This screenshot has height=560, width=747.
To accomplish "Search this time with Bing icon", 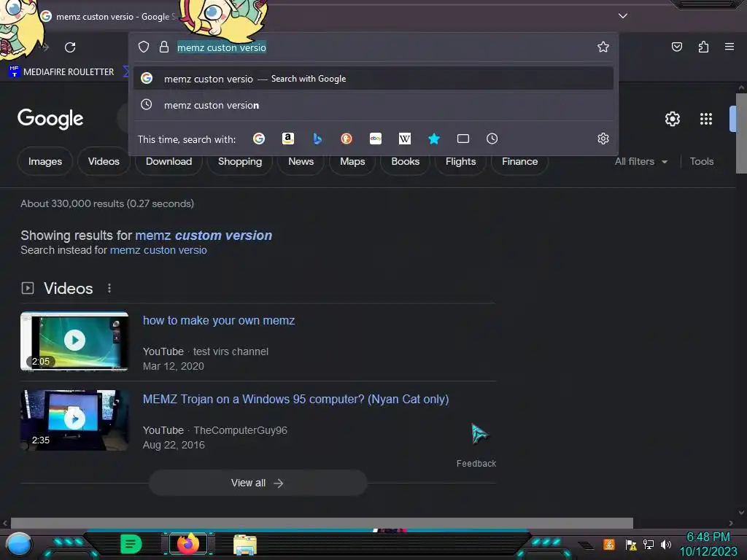I will (317, 139).
